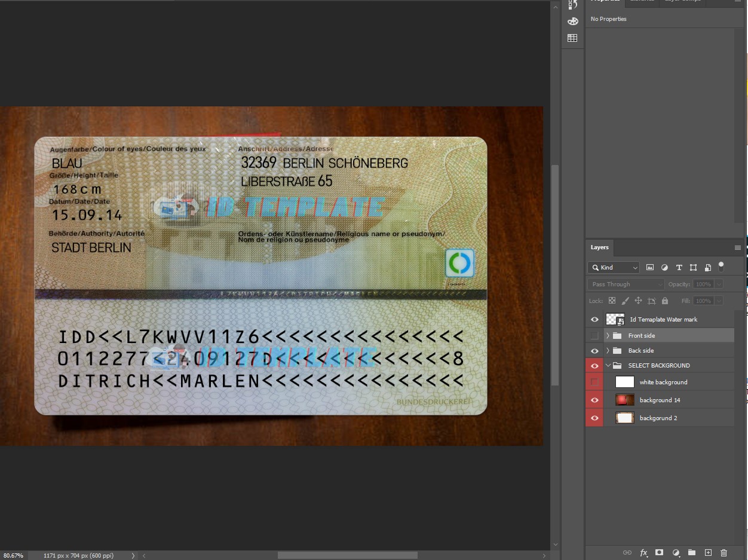The image size is (748, 560).
Task: Create new fill or adjustment layer
Action: coord(676,553)
